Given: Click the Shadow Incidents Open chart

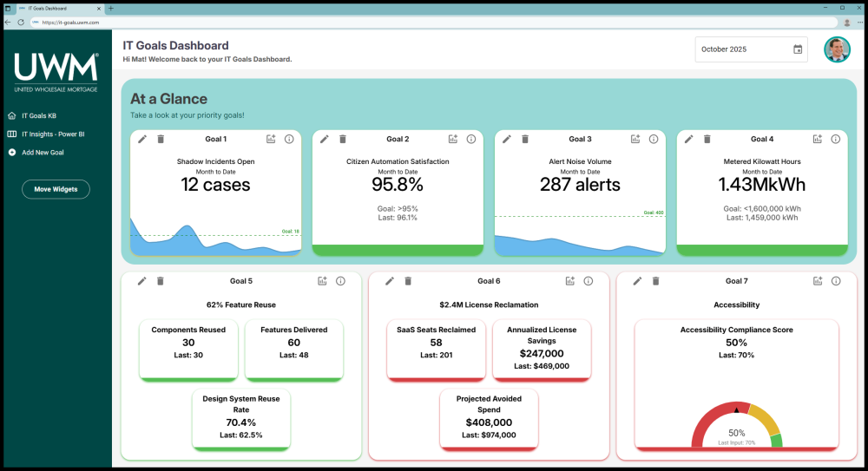Looking at the screenshot, I should coord(216,236).
